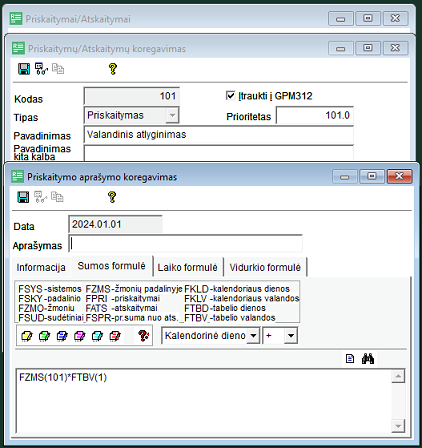The height and width of the screenshot is (448, 422).
Task: Switch to the Laiko formulė tab
Action: click(187, 267)
